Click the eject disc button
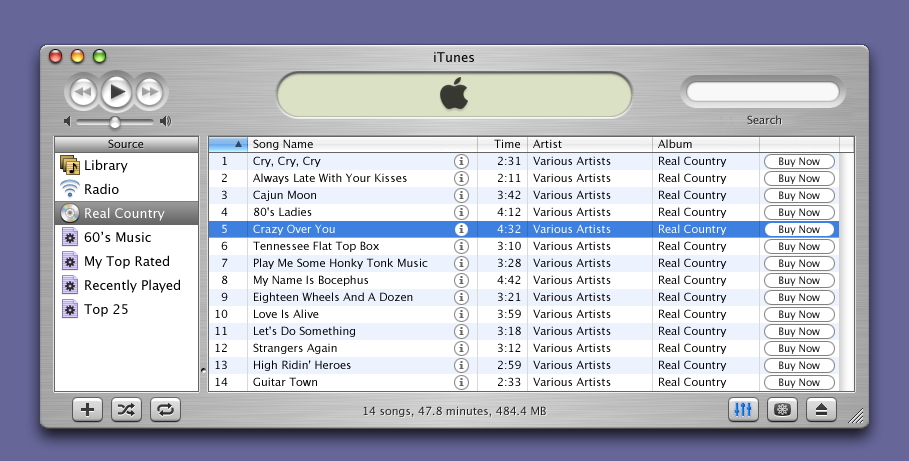The height and width of the screenshot is (461, 909). (821, 410)
